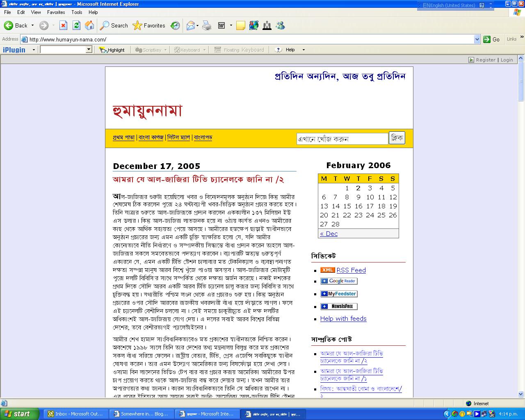
Task: Open Favorites with the star icon
Action: [137, 25]
